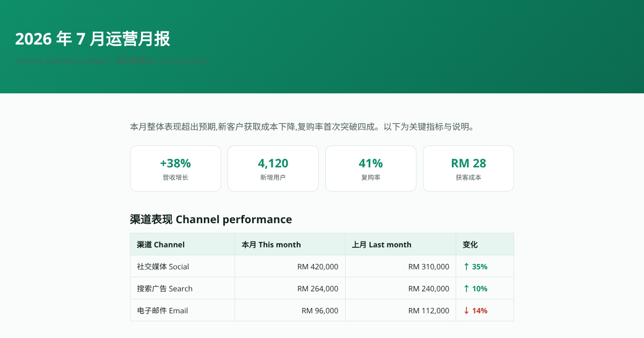Click the title "2026 年 7 月运营月报"
The image size is (644, 338).
tap(92, 39)
